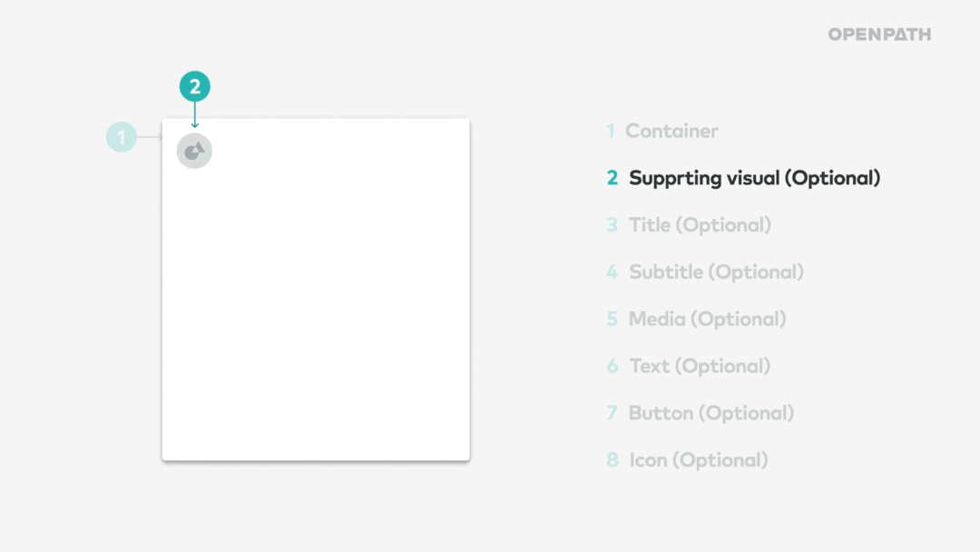This screenshot has width=980, height=552.
Task: Click the number 2 beside Supprting visual
Action: [612, 178]
